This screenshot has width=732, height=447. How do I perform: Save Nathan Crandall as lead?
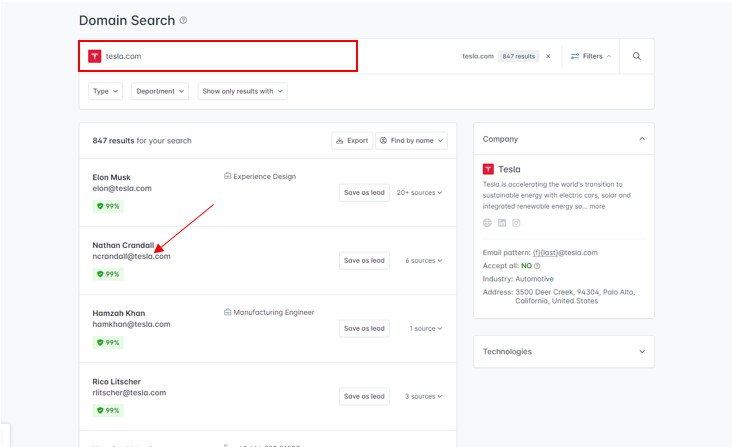pyautogui.click(x=364, y=260)
